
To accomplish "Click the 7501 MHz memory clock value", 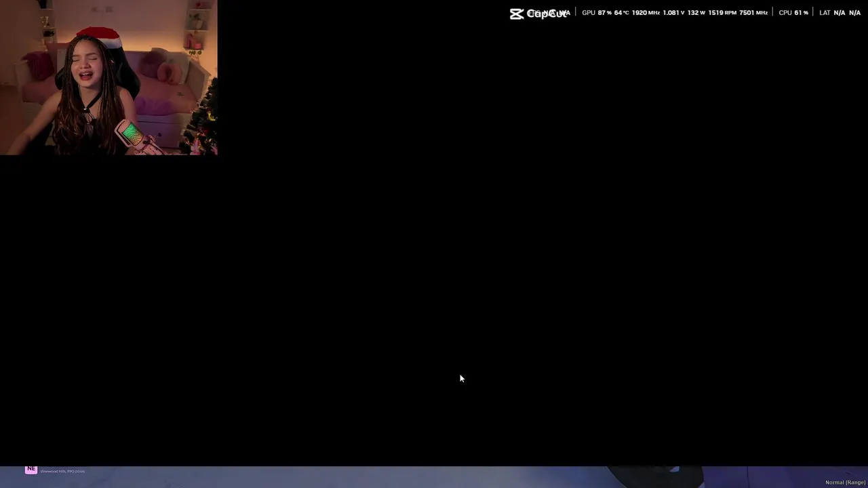I will (x=753, y=13).
